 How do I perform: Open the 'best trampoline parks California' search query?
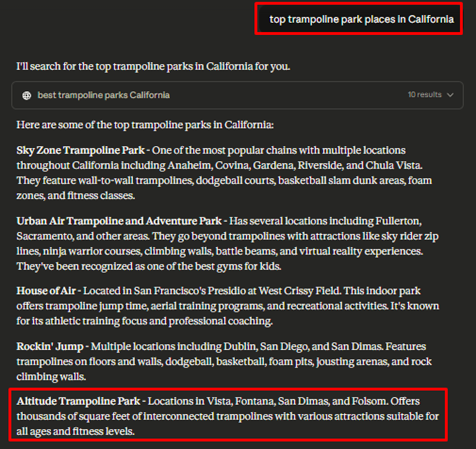104,96
